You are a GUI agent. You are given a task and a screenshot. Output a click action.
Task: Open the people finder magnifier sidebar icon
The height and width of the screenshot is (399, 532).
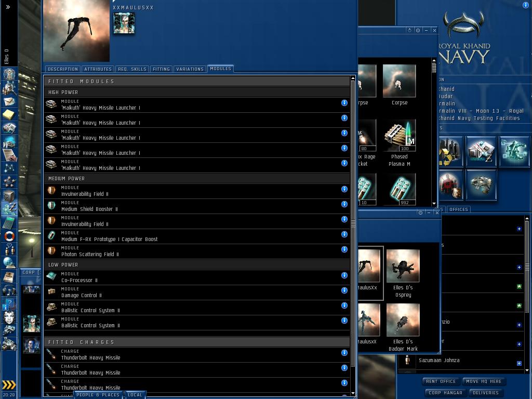(x=9, y=88)
